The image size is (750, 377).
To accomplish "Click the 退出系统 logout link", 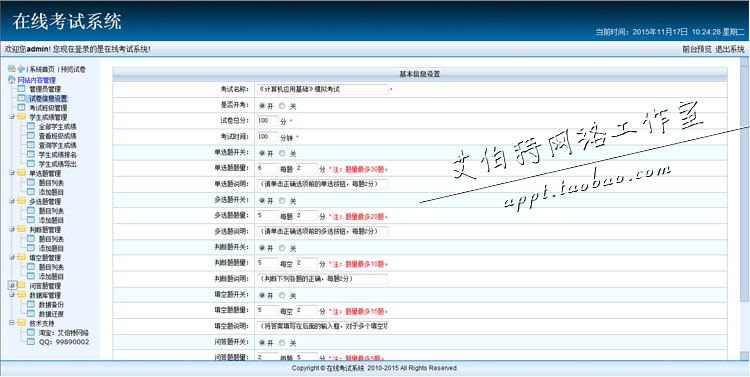I will [x=730, y=49].
